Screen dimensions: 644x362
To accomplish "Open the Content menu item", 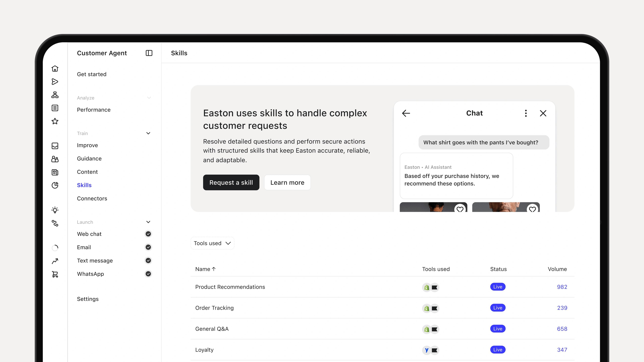I will (x=87, y=172).
